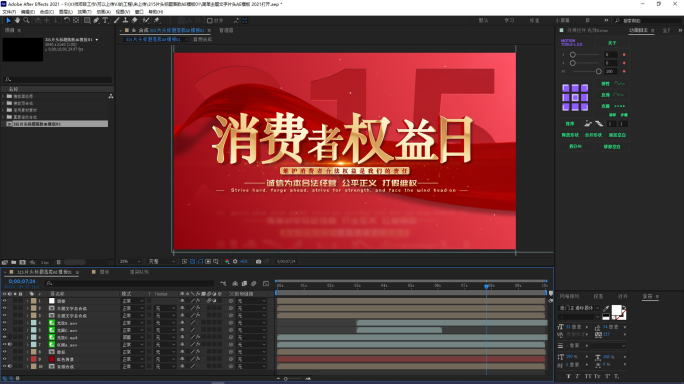684x384 pixels.
Task: Open track matte dropdown for layer 2
Action: (x=165, y=308)
